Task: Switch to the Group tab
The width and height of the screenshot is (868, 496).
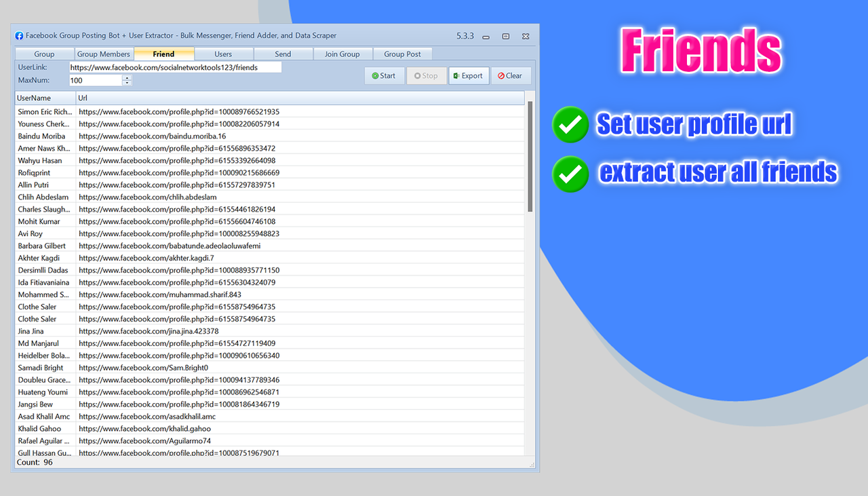Action: (x=45, y=54)
